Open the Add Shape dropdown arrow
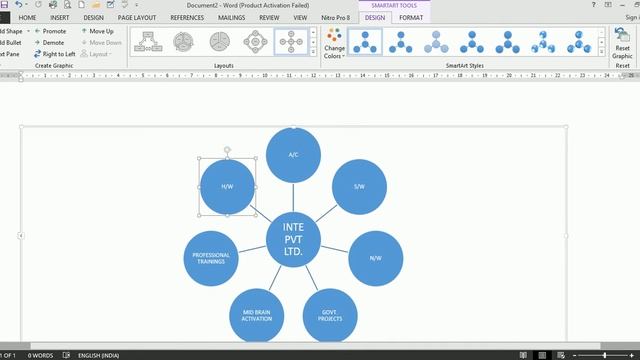 tap(28, 31)
